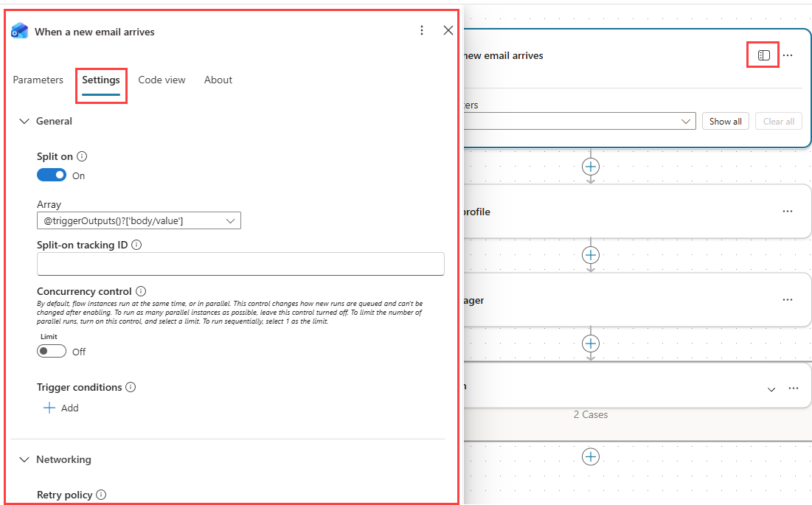
Task: Open the vertical ellipsis menu in panel header
Action: [422, 30]
